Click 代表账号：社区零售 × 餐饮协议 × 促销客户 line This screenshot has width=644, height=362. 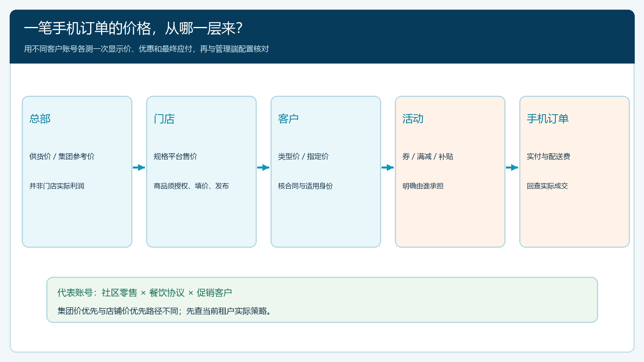coord(145,293)
